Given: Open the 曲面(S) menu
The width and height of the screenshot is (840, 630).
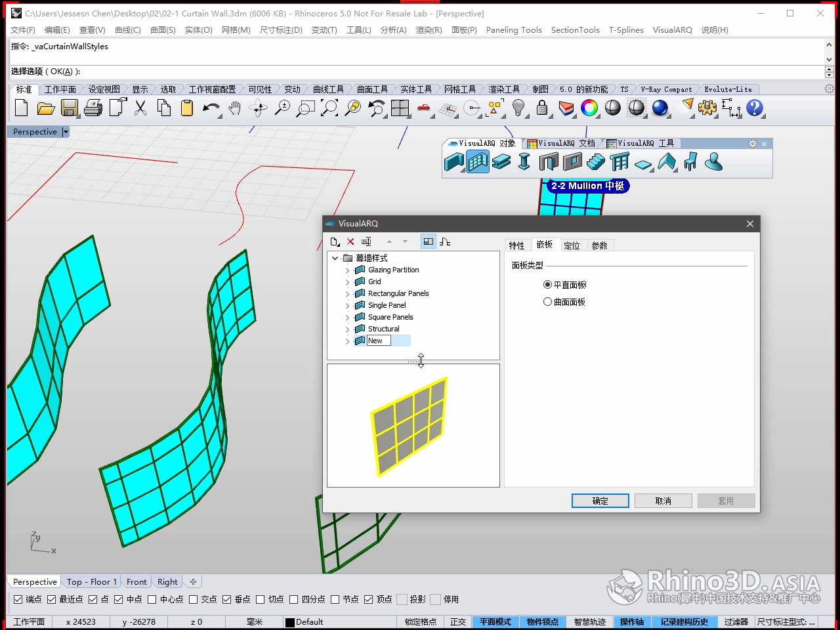Looking at the screenshot, I should tap(163, 30).
